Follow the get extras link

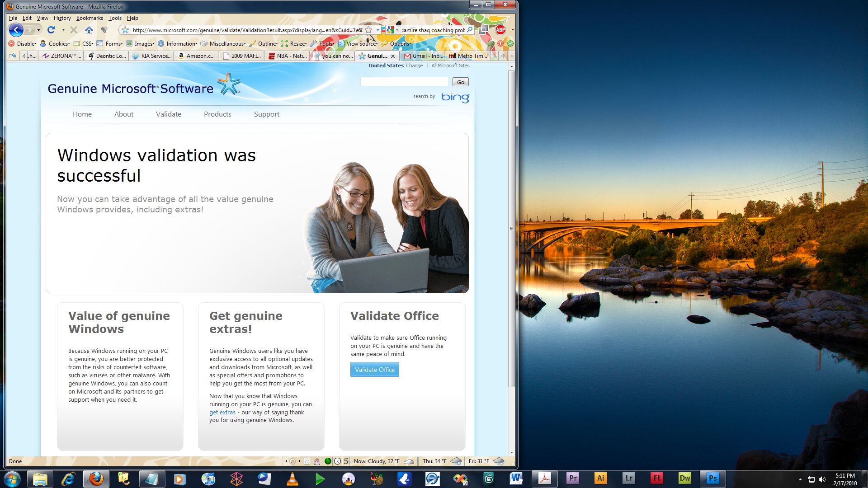[222, 412]
